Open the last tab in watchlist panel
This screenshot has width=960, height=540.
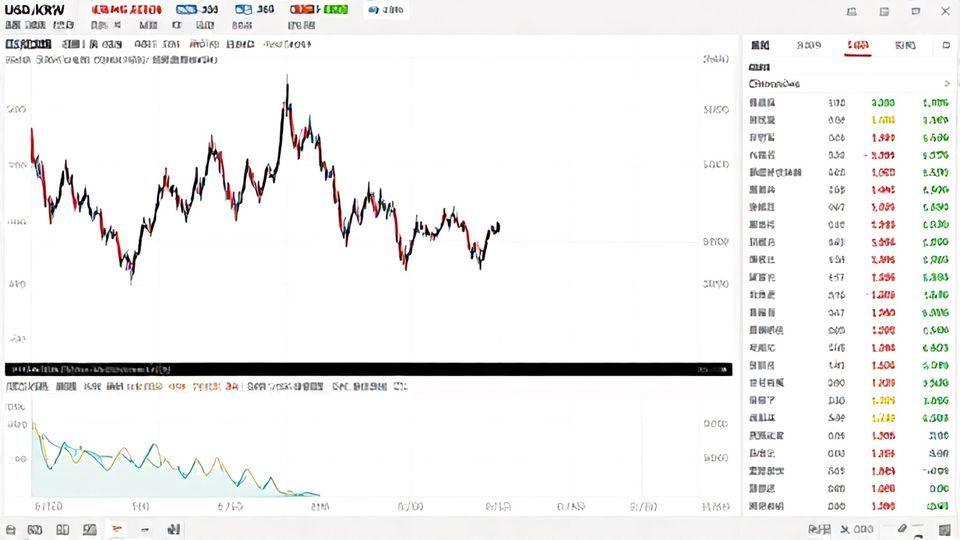coord(905,46)
